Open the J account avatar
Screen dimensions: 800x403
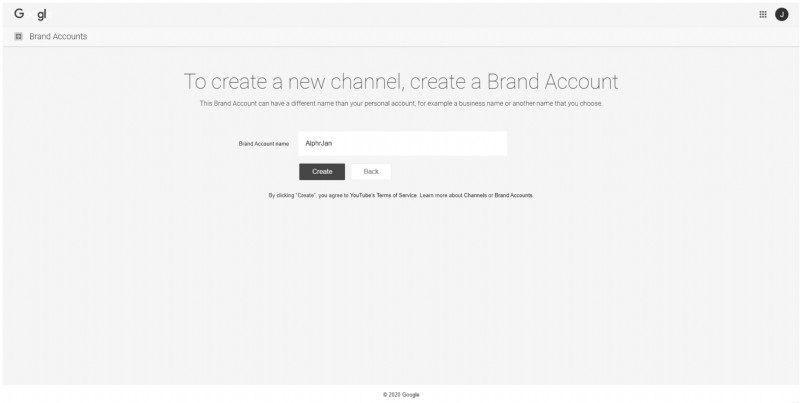pos(782,14)
